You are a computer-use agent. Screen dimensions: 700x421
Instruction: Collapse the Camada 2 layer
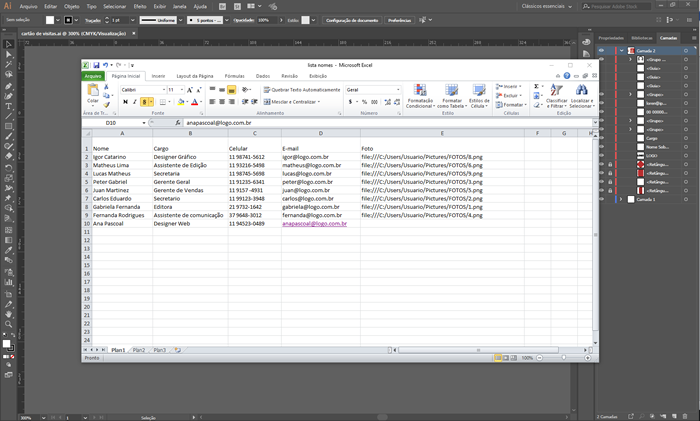pos(621,50)
